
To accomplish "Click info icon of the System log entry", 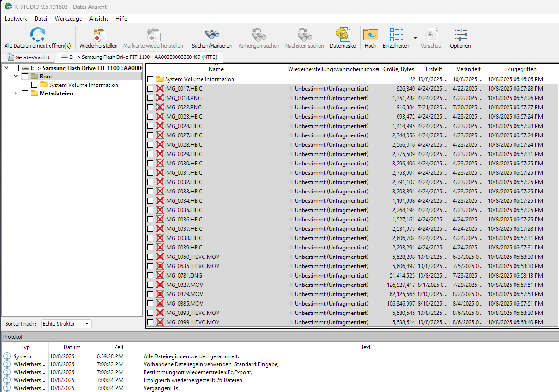I will pyautogui.click(x=7, y=356).
